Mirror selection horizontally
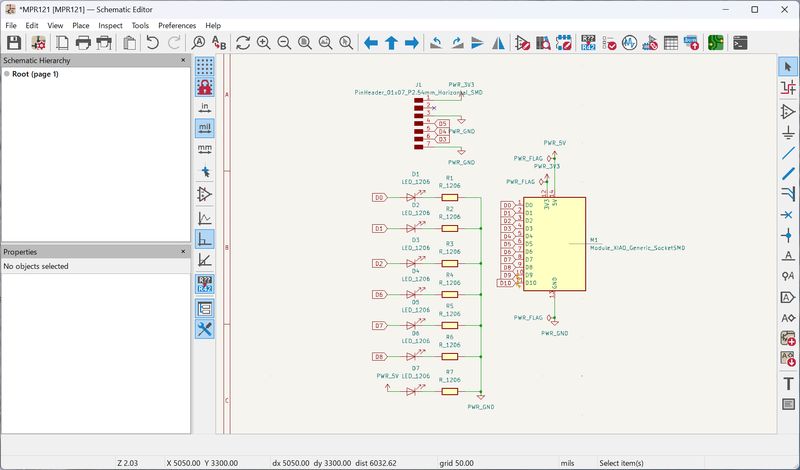 tap(498, 43)
